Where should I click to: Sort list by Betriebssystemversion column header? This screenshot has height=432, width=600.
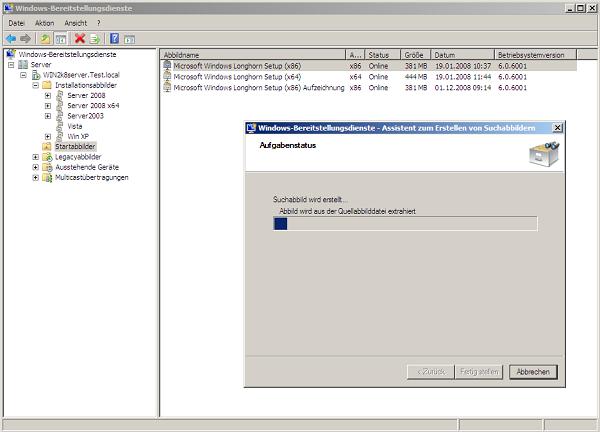coord(535,55)
